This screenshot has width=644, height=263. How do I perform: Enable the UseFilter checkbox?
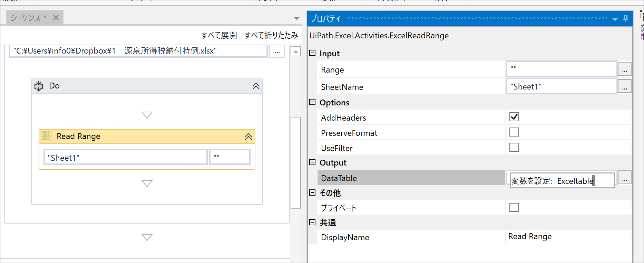514,148
